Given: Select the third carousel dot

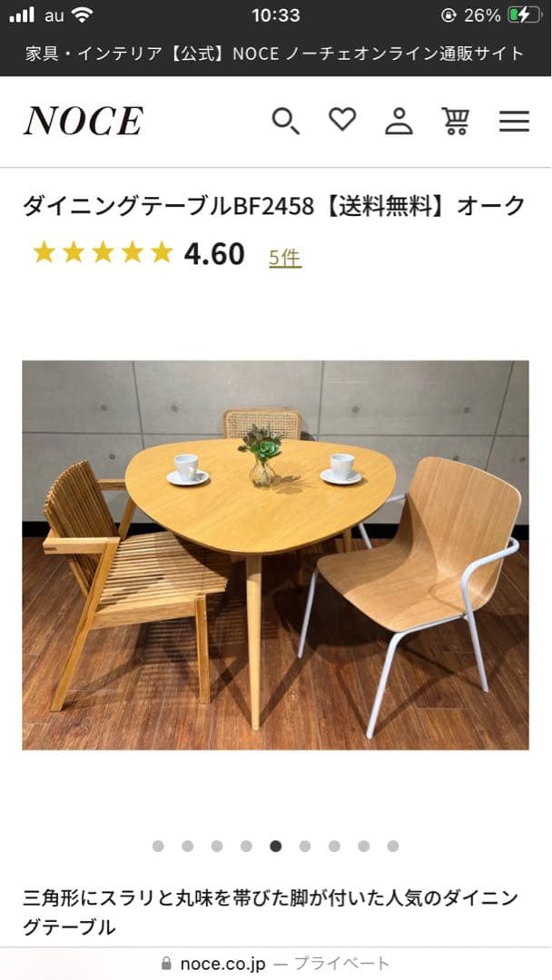Looking at the screenshot, I should click(217, 846).
